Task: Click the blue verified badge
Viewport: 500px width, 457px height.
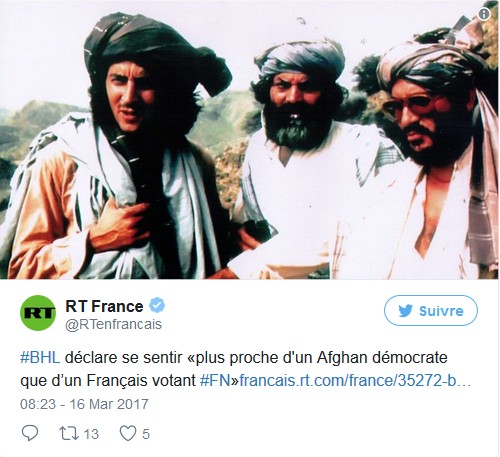Action: point(157,305)
